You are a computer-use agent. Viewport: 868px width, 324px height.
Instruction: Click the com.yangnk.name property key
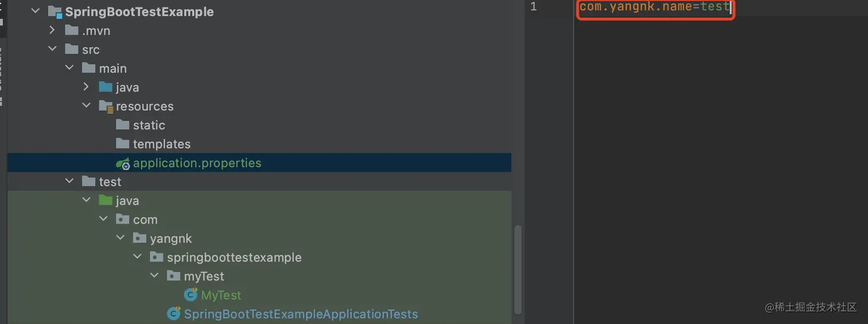coord(635,7)
